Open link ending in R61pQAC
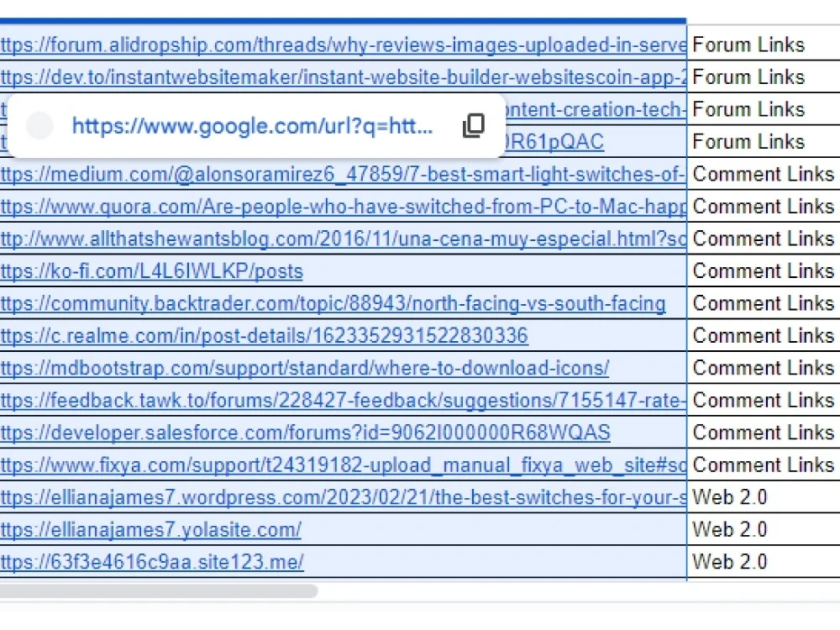 click(555, 142)
